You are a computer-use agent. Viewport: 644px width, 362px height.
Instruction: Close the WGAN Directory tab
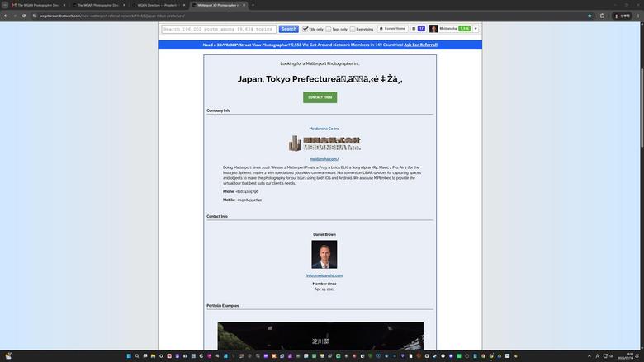click(184, 5)
